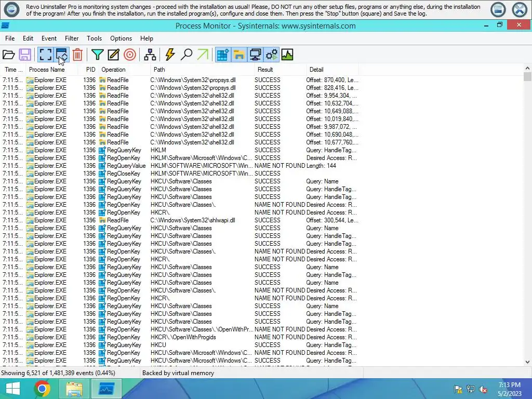Open the Event menu
This screenshot has width=532, height=399.
pyautogui.click(x=49, y=38)
